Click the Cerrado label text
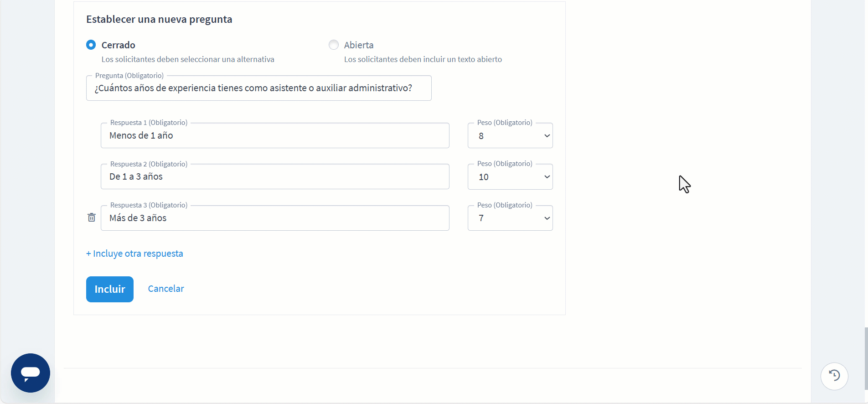 [x=118, y=45]
